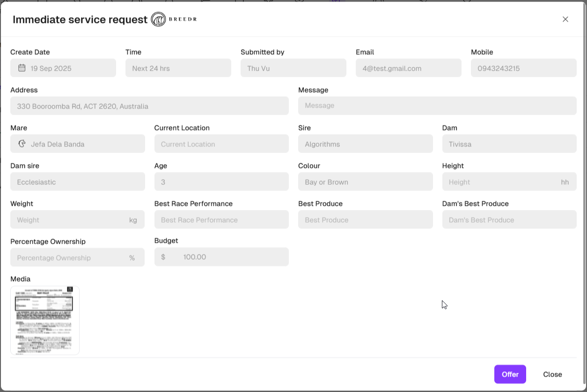This screenshot has width=587, height=392.
Task: Click the horse icon in Mare field
Action: pos(22,144)
